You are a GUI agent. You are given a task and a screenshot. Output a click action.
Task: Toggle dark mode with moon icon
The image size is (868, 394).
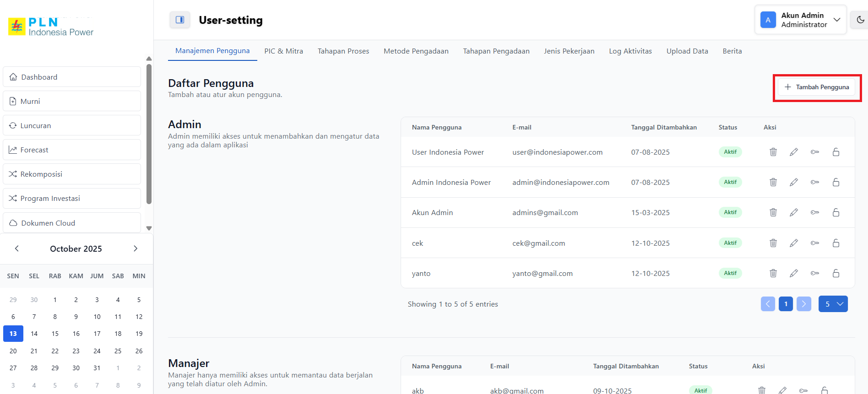(860, 20)
